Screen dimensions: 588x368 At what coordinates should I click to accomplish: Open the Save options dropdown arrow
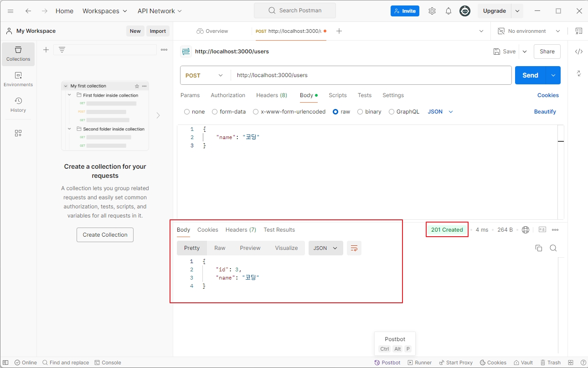(x=525, y=52)
